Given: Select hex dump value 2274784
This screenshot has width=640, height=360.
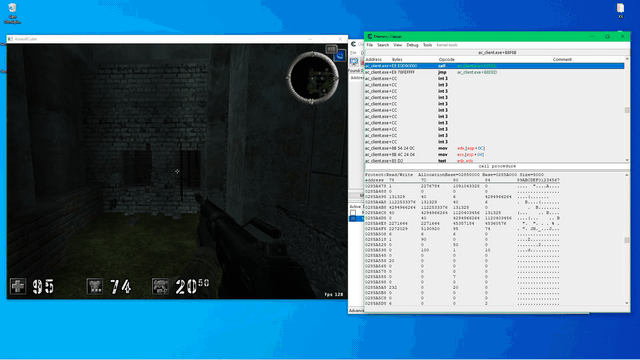Looking at the screenshot, I should point(430,186).
